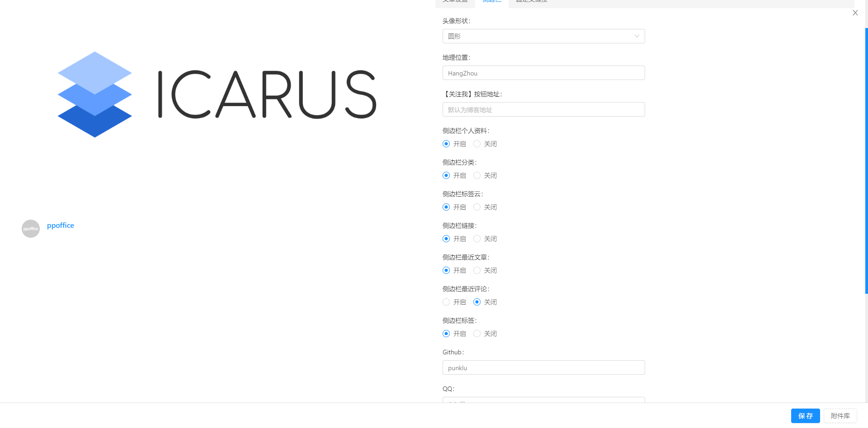This screenshot has height=428, width=868.
Task: Click the ppoffice avatar thumbnail
Action: tap(30, 229)
